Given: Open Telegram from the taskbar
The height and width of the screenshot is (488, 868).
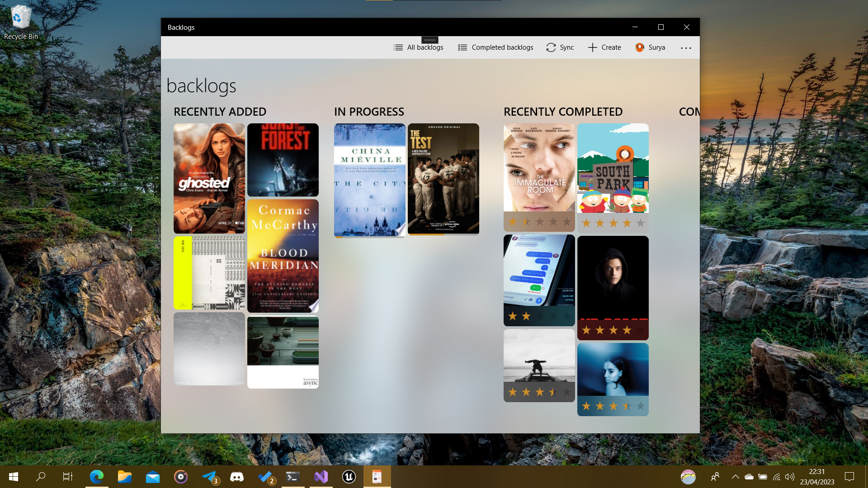Looking at the screenshot, I should pyautogui.click(x=209, y=477).
